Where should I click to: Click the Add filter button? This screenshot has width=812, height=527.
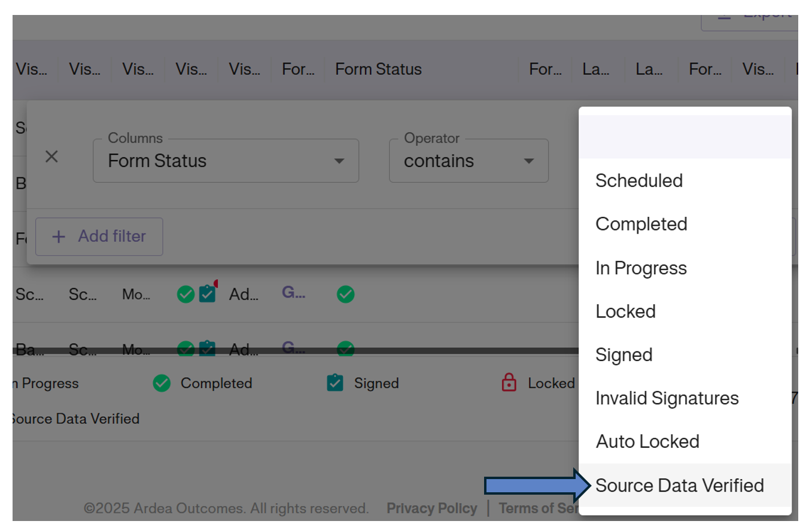tap(99, 237)
